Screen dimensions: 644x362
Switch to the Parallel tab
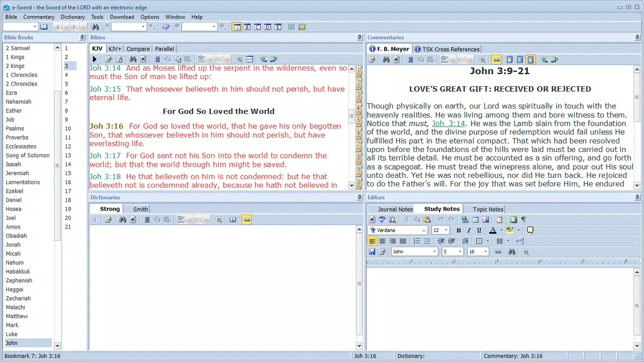click(164, 49)
